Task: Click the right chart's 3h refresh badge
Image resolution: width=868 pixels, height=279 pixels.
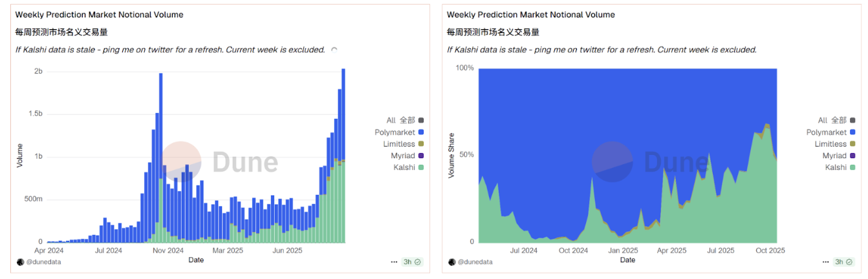Action: pos(843,262)
